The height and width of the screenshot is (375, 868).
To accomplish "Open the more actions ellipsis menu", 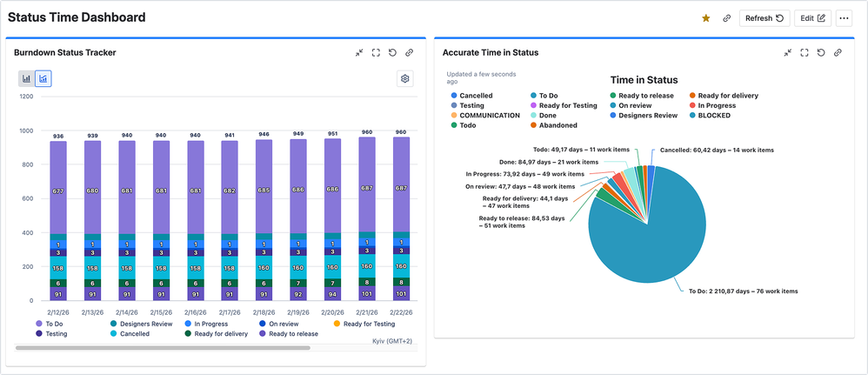I will tap(843, 18).
